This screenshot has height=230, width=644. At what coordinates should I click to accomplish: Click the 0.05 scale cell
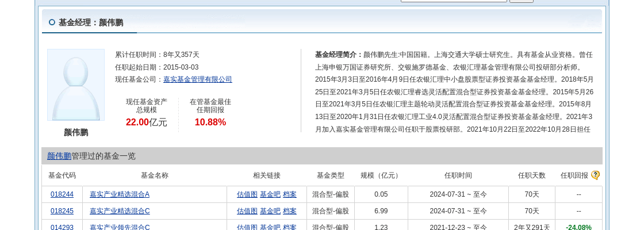(381, 194)
